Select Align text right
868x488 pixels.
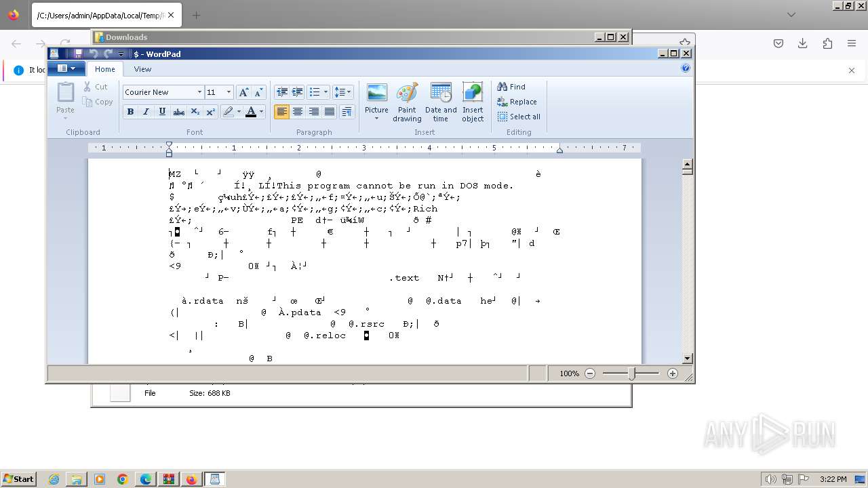click(313, 112)
